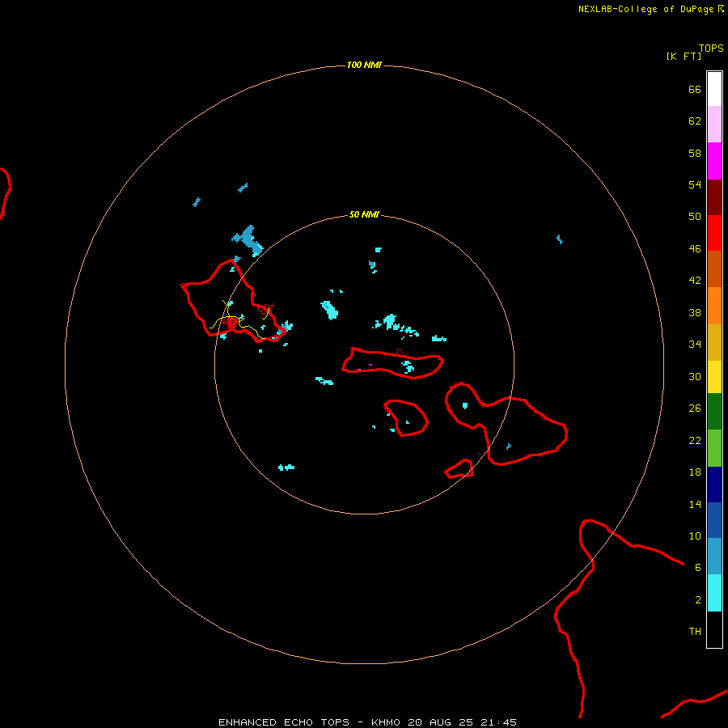Click the small cyan echo on west Maui

tap(465, 405)
